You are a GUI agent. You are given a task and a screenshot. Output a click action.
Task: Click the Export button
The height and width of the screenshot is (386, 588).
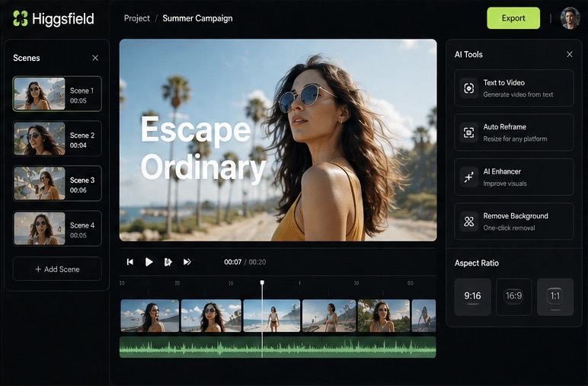click(x=513, y=18)
